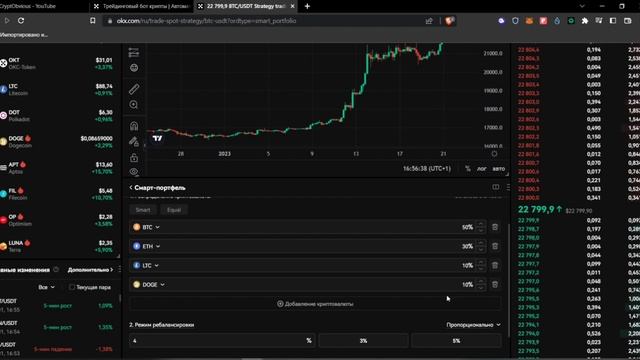Select the Smart allocation mode

point(143,210)
